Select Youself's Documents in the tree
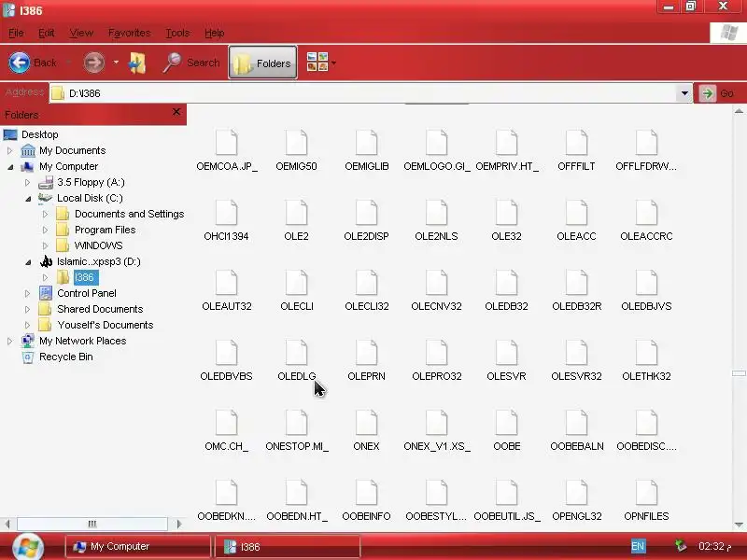 pyautogui.click(x=106, y=325)
